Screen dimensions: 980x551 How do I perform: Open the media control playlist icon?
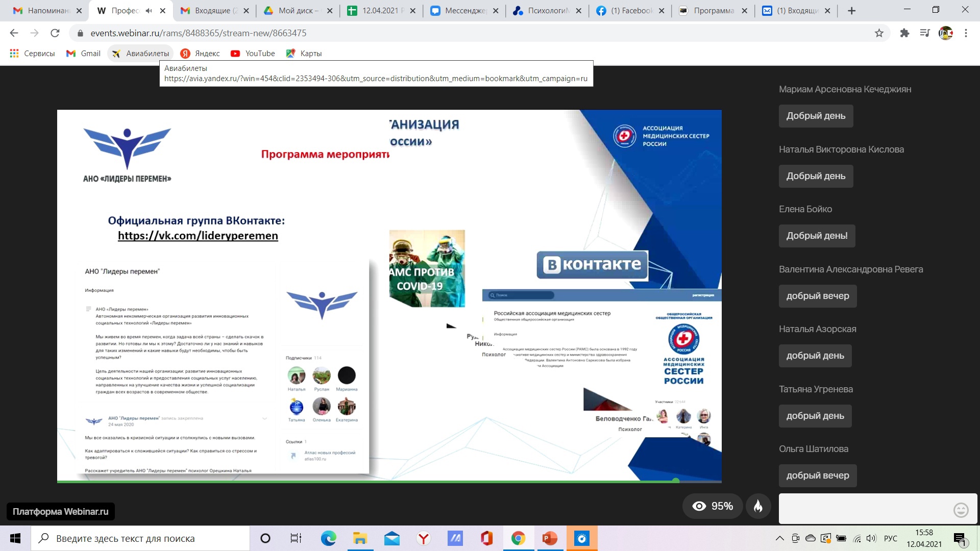pyautogui.click(x=925, y=33)
